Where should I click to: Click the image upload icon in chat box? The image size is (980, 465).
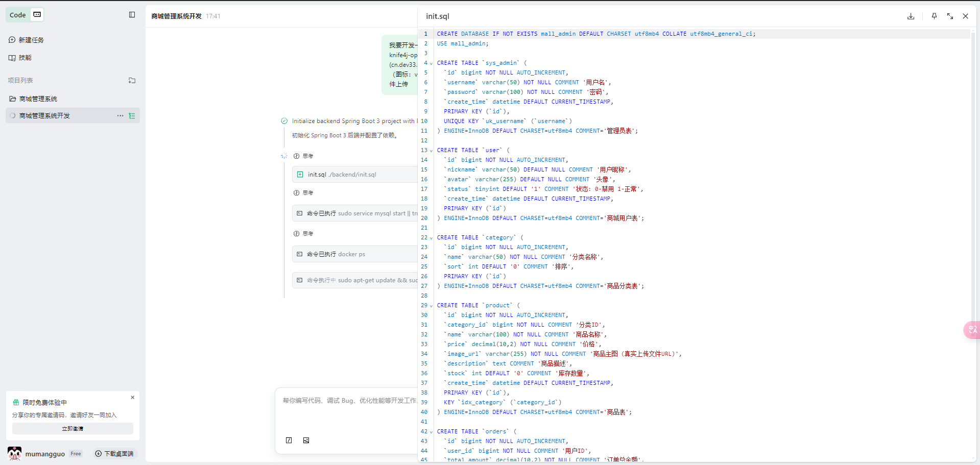[x=306, y=440]
